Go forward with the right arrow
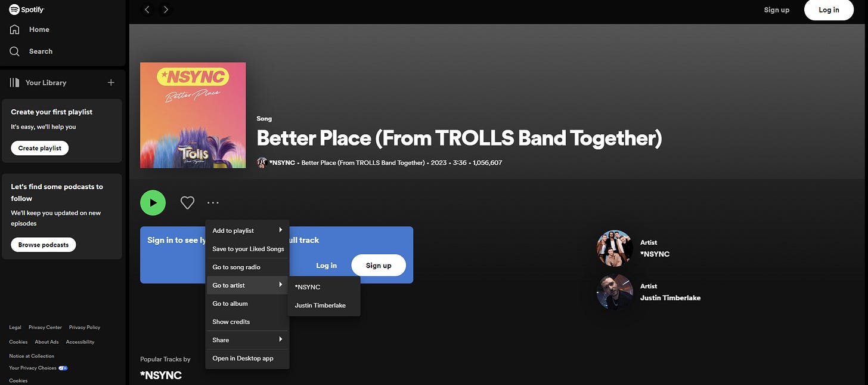Screen dimensions: 868x385 (166, 10)
